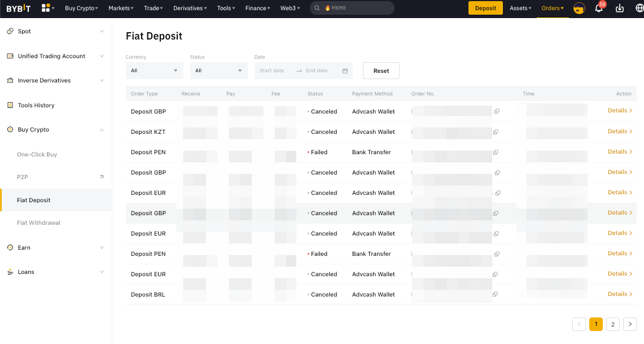Image resolution: width=644 pixels, height=344 pixels.
Task: Copy order number of Deposit BRL row
Action: click(x=496, y=295)
